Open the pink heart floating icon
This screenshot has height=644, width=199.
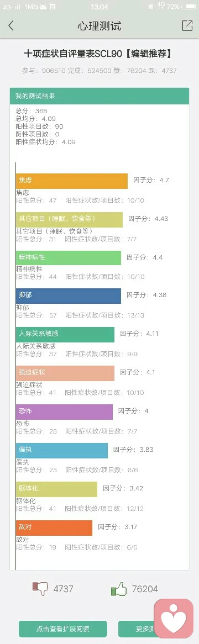[174, 618]
